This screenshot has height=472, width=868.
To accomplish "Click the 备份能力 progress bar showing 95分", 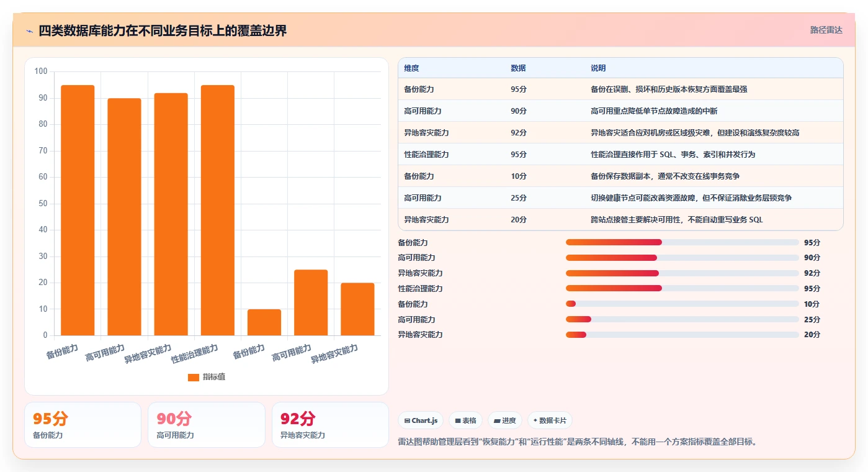I will pyautogui.click(x=682, y=242).
